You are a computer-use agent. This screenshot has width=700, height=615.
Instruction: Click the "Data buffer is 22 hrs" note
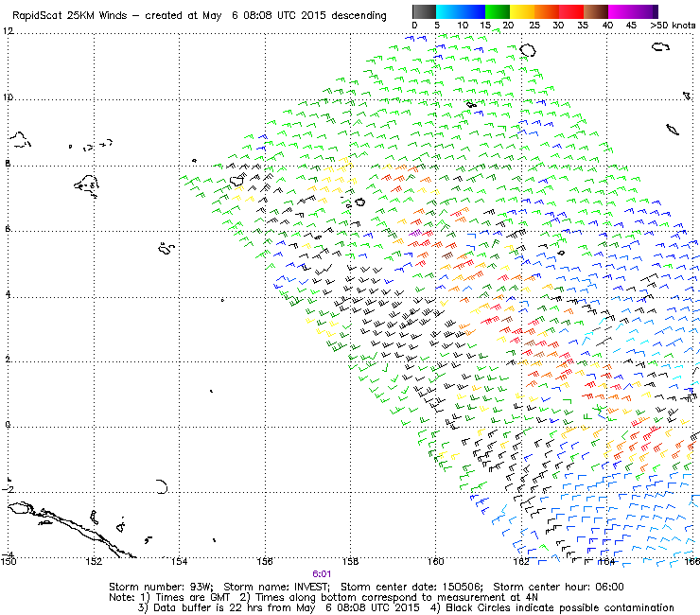pyautogui.click(x=206, y=607)
